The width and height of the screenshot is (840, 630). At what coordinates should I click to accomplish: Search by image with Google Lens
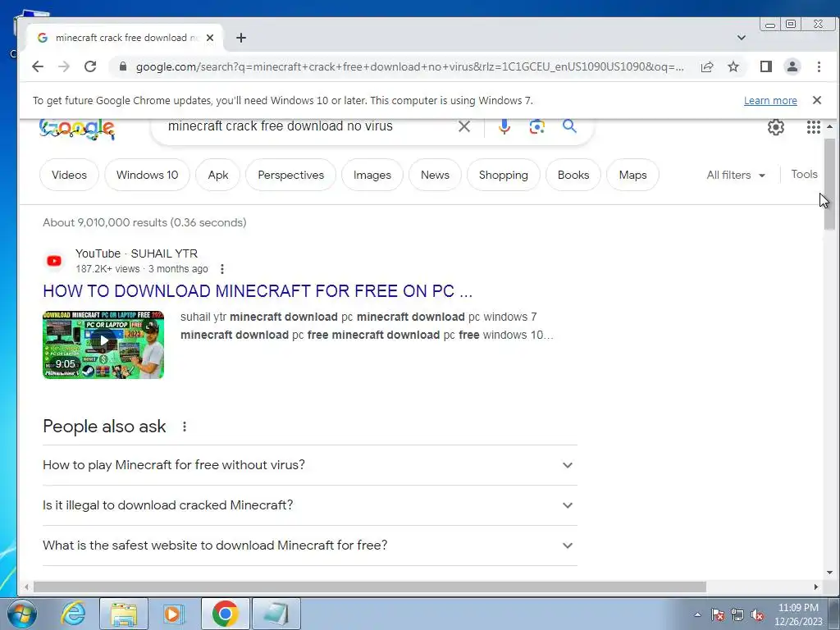pos(536,126)
